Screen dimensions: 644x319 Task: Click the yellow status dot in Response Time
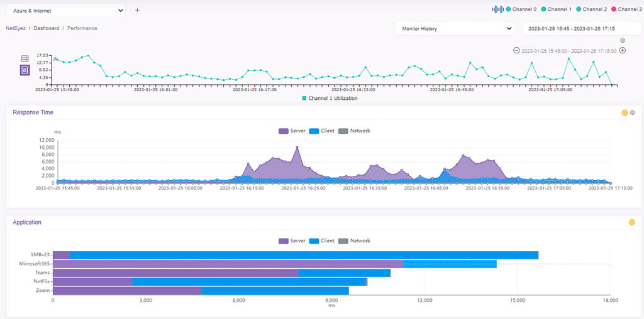(x=625, y=113)
